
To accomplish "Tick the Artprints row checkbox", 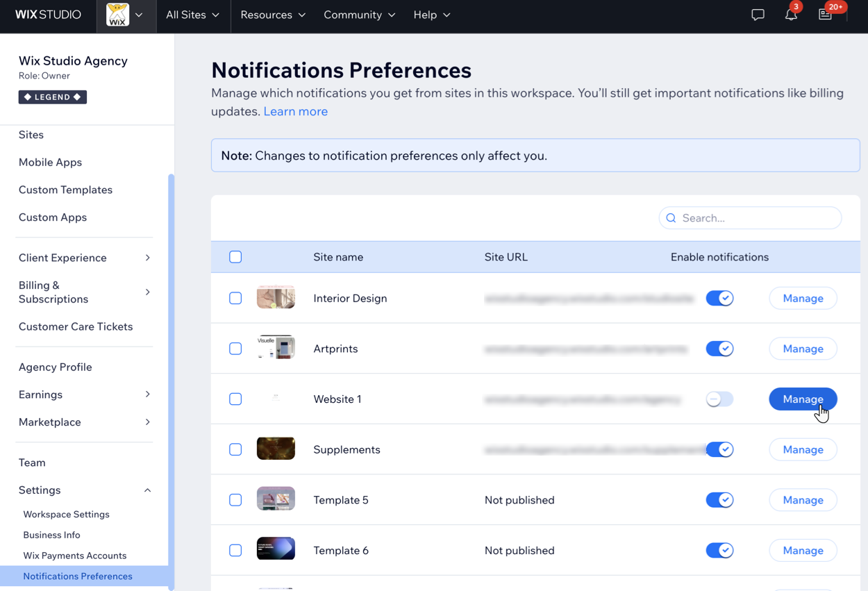I will 235,349.
